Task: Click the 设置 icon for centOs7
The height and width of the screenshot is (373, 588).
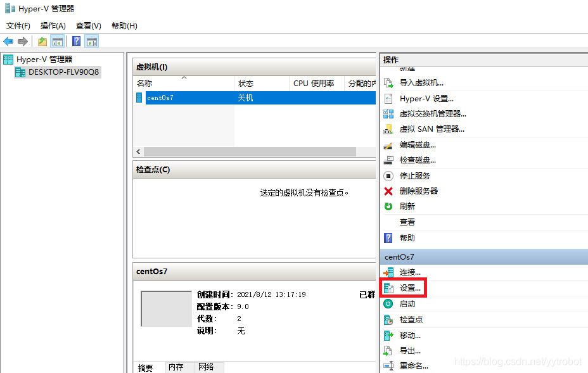Action: coord(388,288)
